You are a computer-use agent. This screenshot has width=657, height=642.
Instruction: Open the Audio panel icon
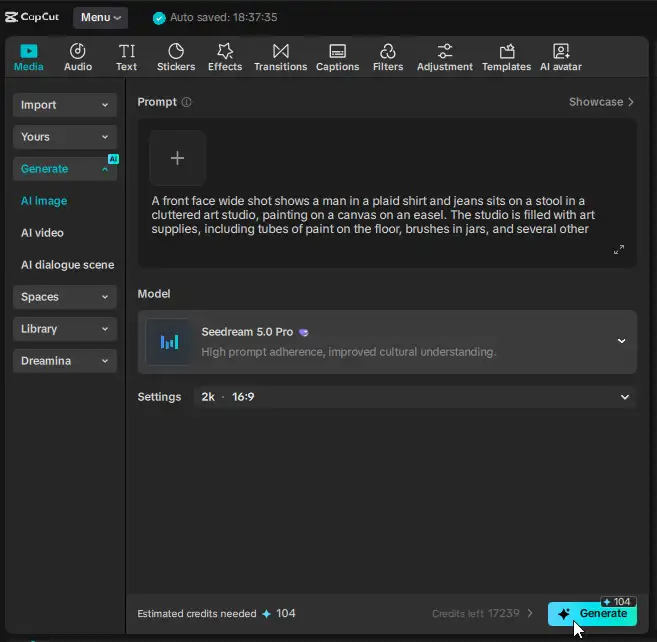(78, 51)
